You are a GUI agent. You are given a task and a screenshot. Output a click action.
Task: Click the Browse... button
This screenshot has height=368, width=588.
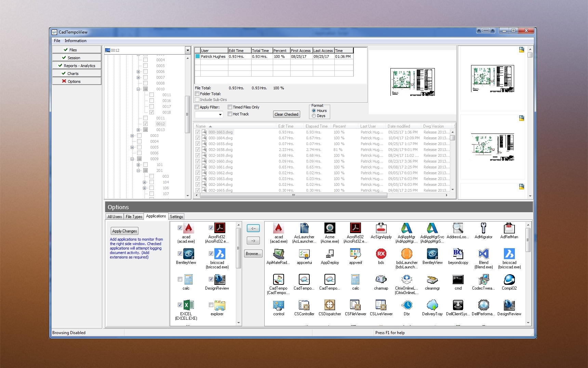tap(253, 254)
